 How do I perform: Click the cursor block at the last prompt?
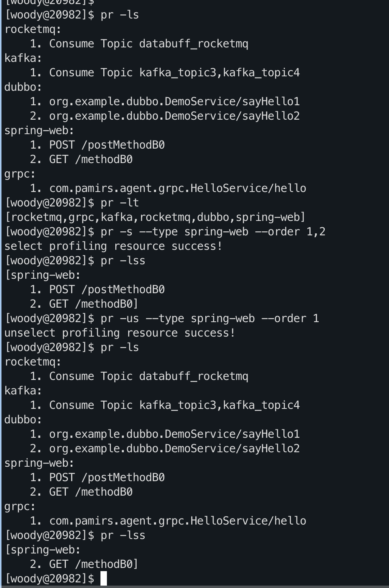(104, 578)
